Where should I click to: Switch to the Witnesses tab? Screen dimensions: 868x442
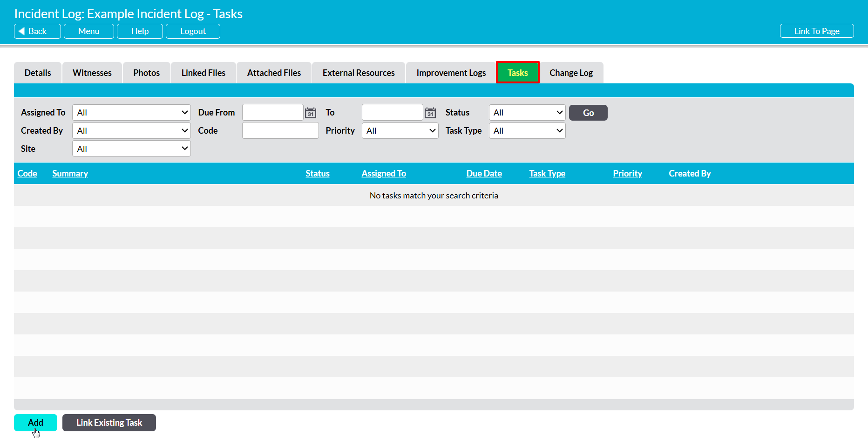pos(92,73)
